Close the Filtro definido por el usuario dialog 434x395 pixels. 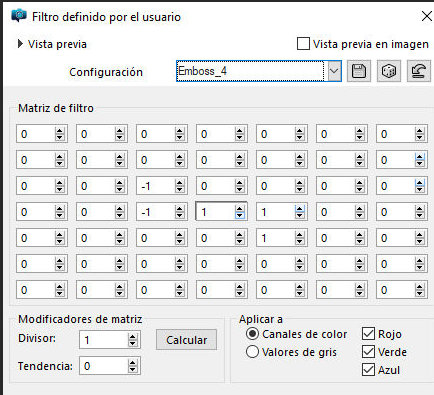[427, 16]
